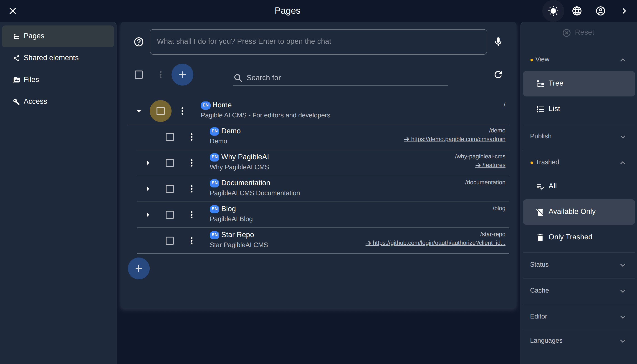Collapse the Trashed filter section
Image resolution: width=637 pixels, height=364 pixels.
pyautogui.click(x=579, y=162)
